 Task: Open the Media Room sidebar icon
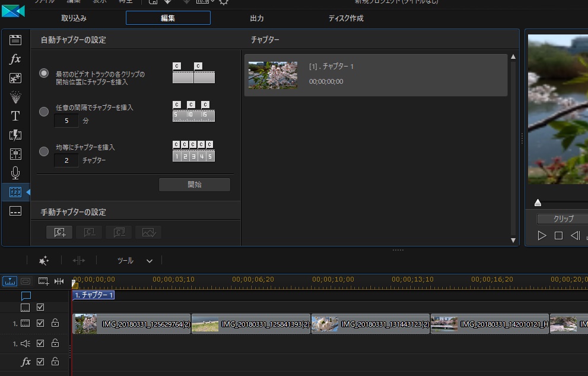[15, 40]
